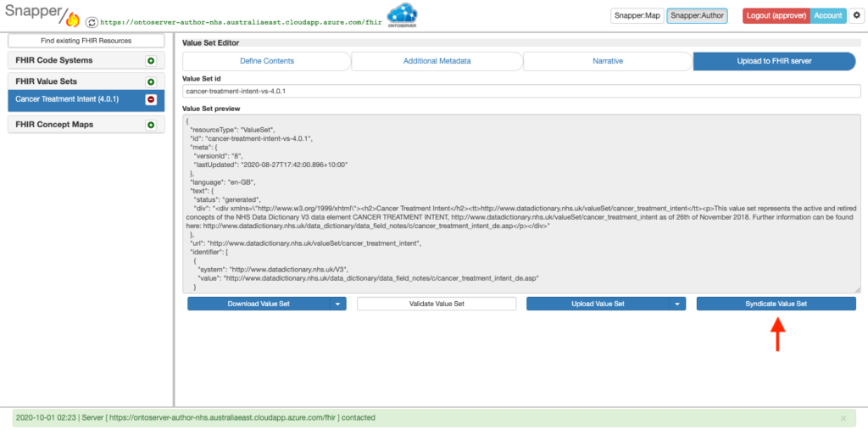This screenshot has width=868, height=447.
Task: Open settings via the gear icon
Action: (855, 15)
